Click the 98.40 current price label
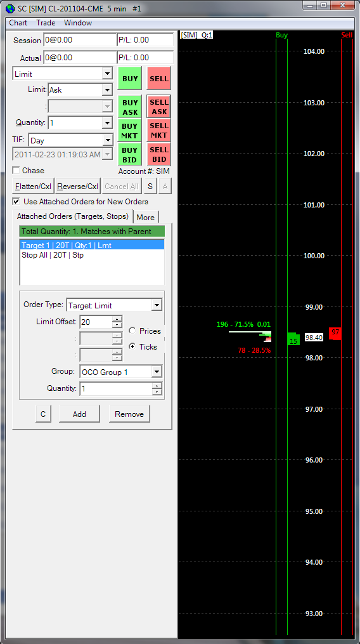Image resolution: width=360 pixels, height=644 pixels. tap(314, 338)
